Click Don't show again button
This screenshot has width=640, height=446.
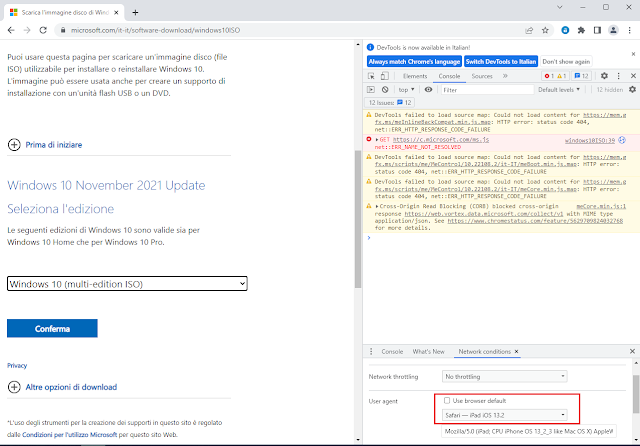tap(566, 62)
